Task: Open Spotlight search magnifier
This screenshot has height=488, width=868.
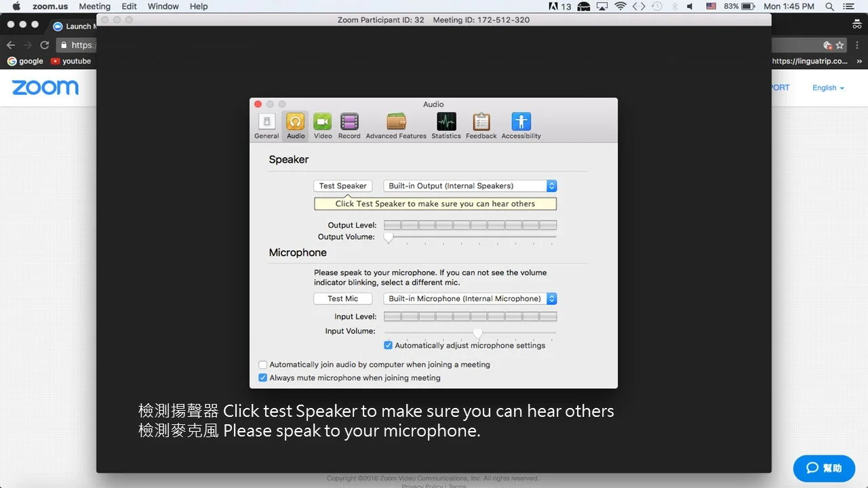Action: (x=830, y=6)
